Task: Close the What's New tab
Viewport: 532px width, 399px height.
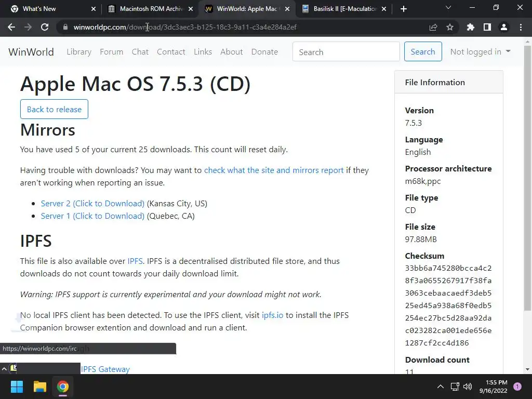Action: [94, 9]
